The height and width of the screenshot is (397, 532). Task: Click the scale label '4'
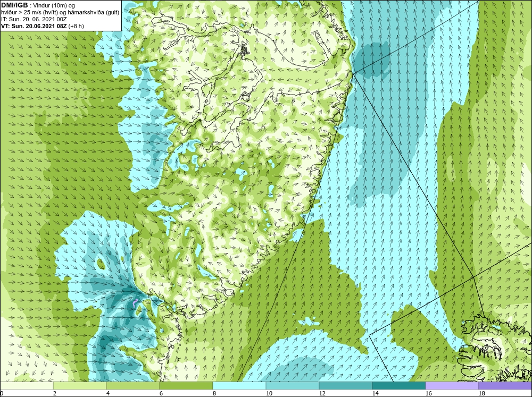[x=108, y=393]
